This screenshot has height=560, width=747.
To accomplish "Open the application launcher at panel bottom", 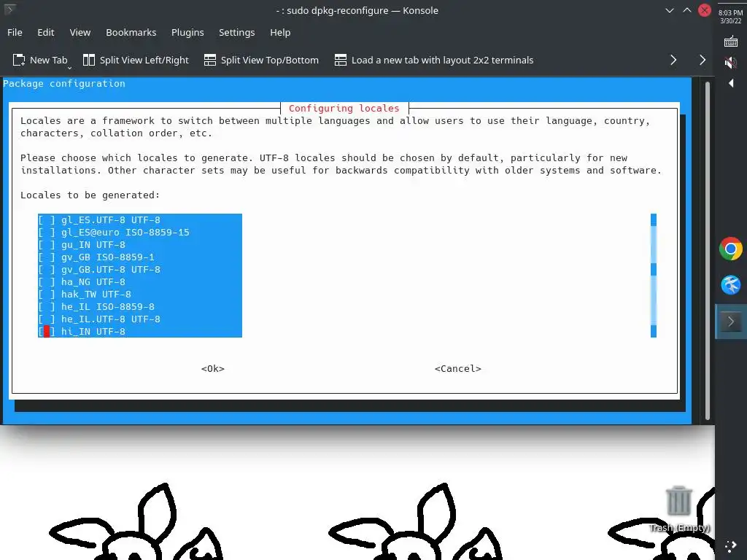I will [x=731, y=546].
